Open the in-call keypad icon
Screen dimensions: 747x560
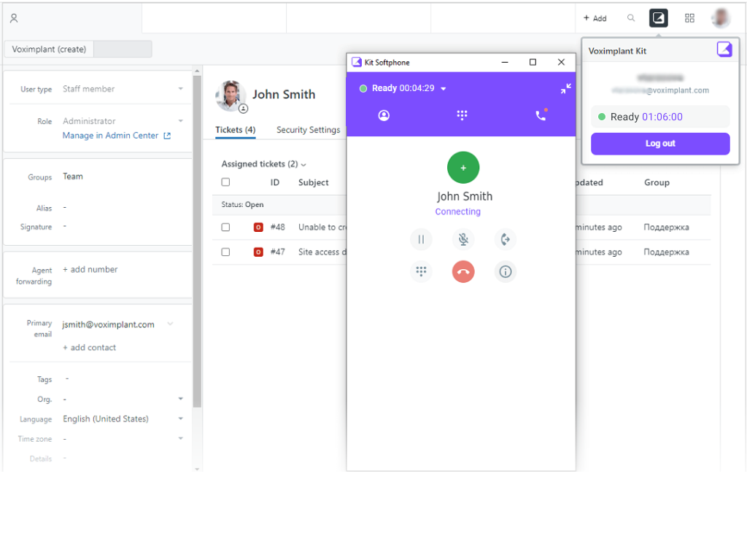(x=421, y=271)
